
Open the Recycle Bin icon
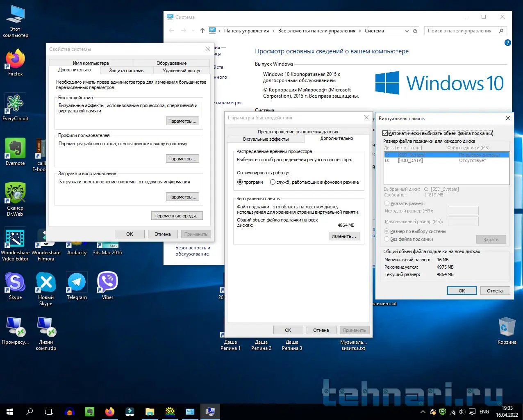pyautogui.click(x=507, y=328)
